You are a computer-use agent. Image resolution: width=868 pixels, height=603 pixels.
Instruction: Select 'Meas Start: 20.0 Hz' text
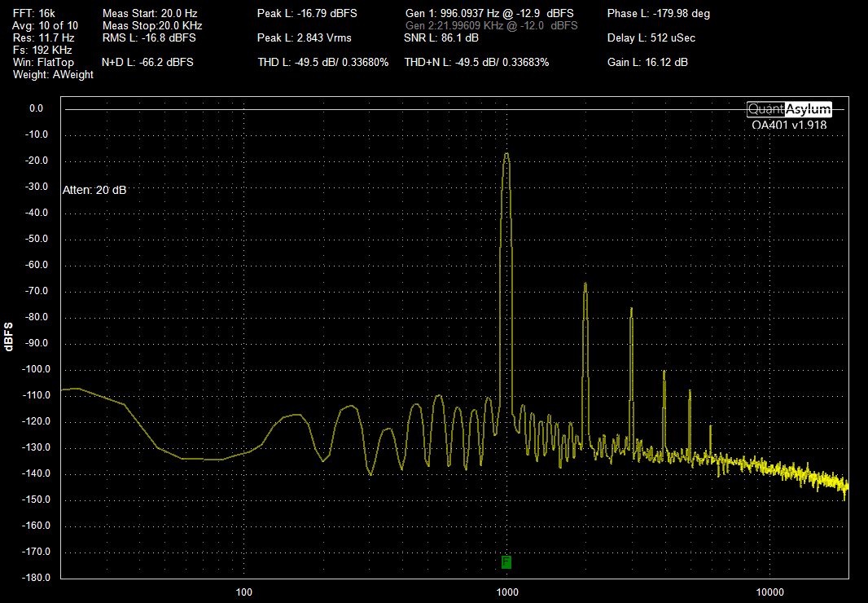150,13
